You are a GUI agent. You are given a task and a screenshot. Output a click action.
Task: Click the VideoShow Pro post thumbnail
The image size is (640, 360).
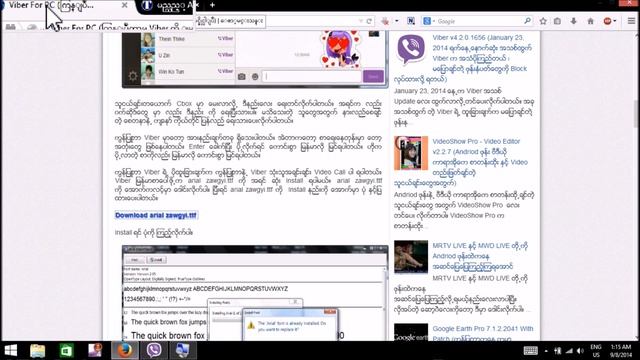coord(411,153)
